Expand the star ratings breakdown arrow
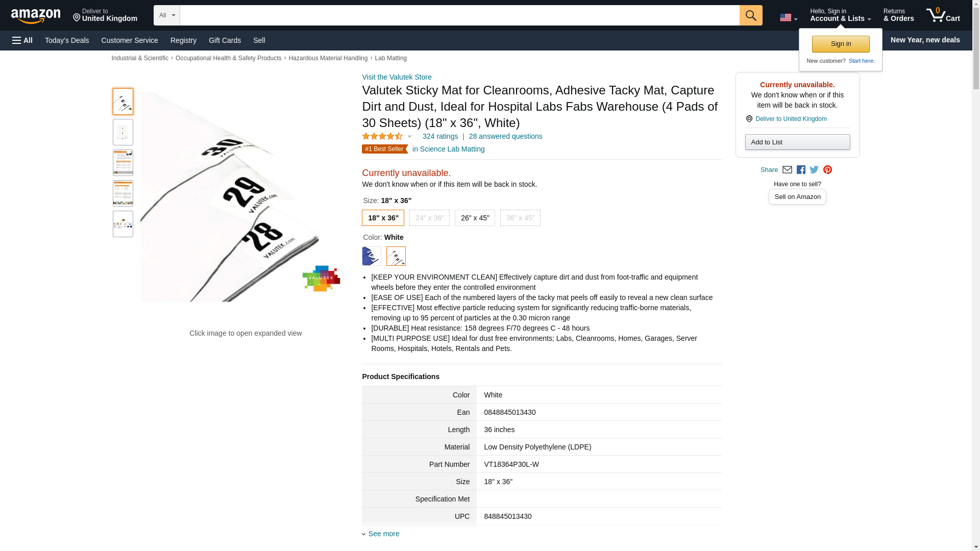The image size is (980, 551). tap(409, 136)
